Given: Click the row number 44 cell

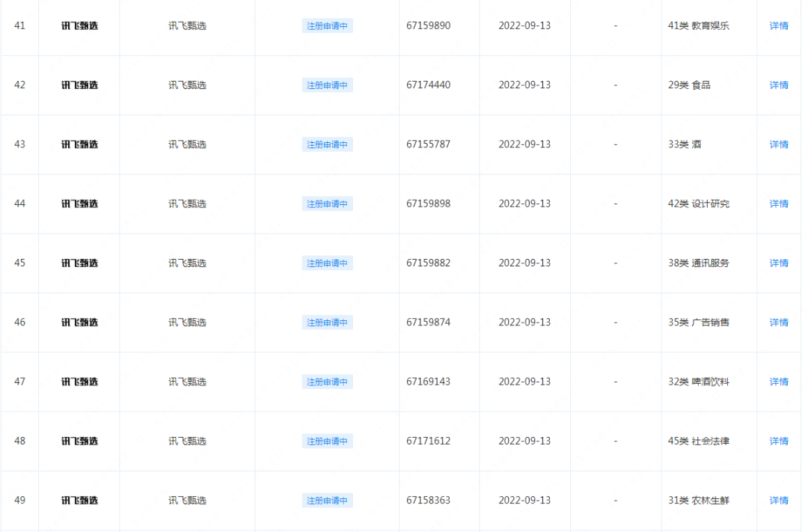Looking at the screenshot, I should pyautogui.click(x=19, y=204).
